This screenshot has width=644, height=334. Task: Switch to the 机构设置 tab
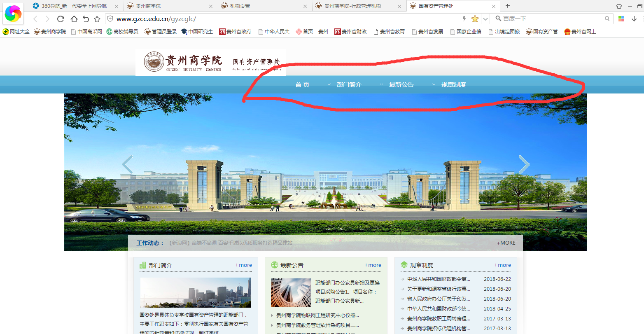click(264, 6)
